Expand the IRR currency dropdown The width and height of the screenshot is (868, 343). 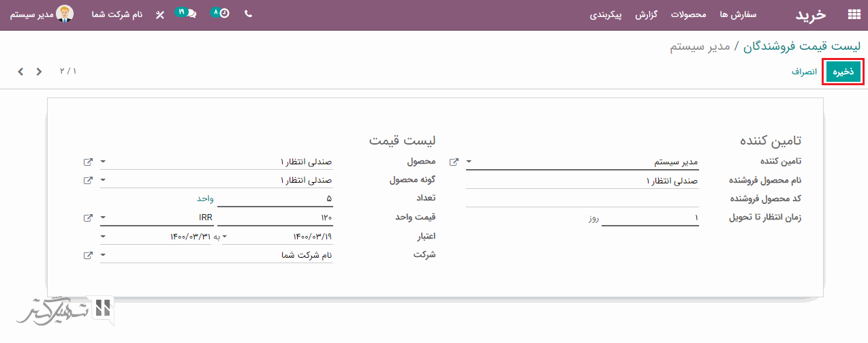(103, 218)
